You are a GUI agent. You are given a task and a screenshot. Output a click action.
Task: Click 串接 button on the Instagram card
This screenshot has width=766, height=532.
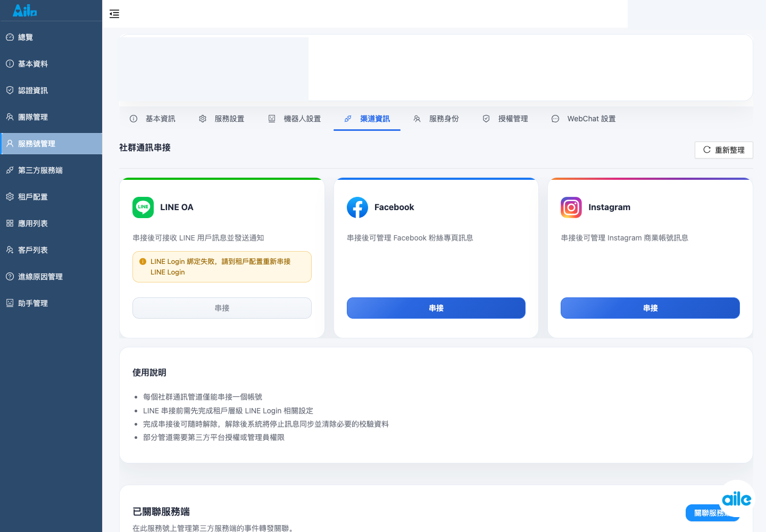tap(650, 308)
